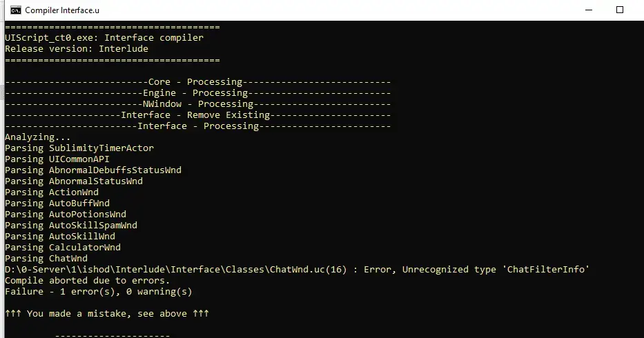Screen dimensions: 644x338
Task: Click the 'Parsing AutoPotionsWnd' line
Action: coord(66,214)
